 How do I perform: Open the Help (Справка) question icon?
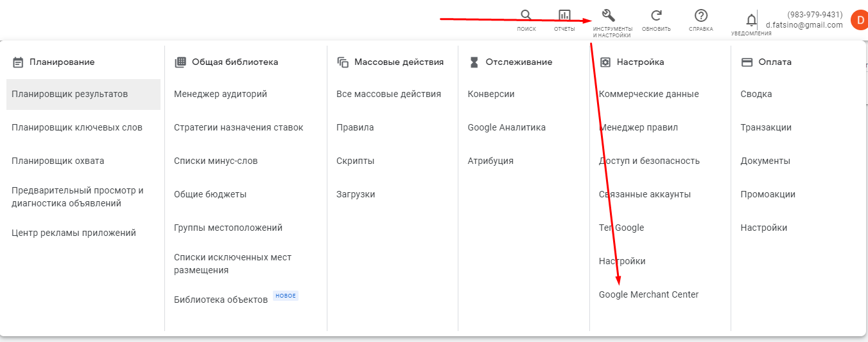coord(701,16)
